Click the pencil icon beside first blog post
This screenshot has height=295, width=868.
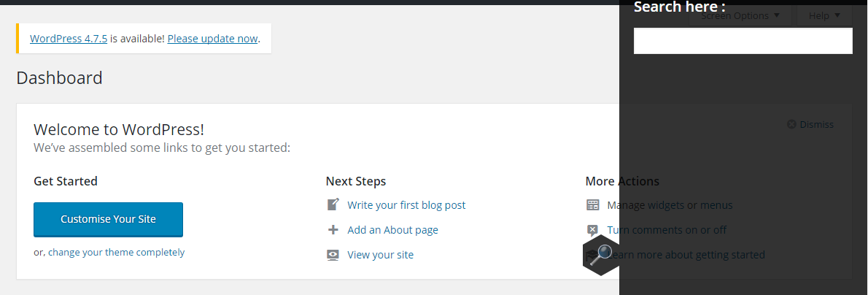click(x=333, y=204)
